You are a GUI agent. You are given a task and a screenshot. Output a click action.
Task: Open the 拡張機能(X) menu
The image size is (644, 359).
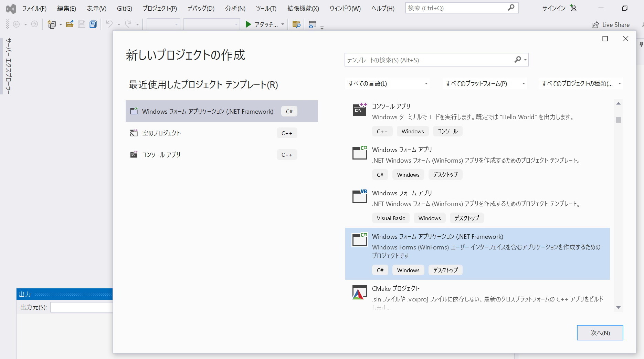pos(303,8)
